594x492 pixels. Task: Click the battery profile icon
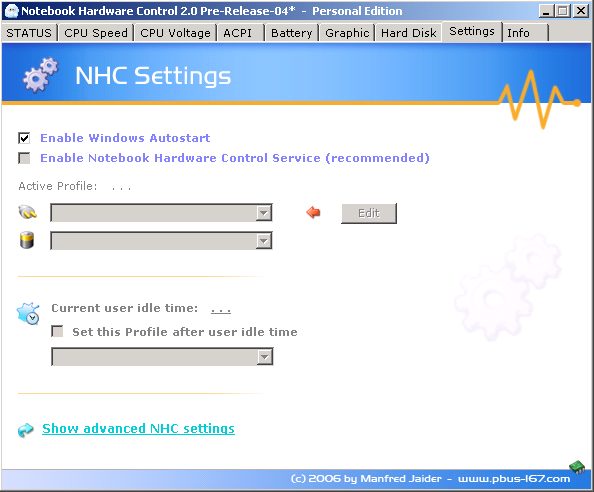tap(27, 240)
